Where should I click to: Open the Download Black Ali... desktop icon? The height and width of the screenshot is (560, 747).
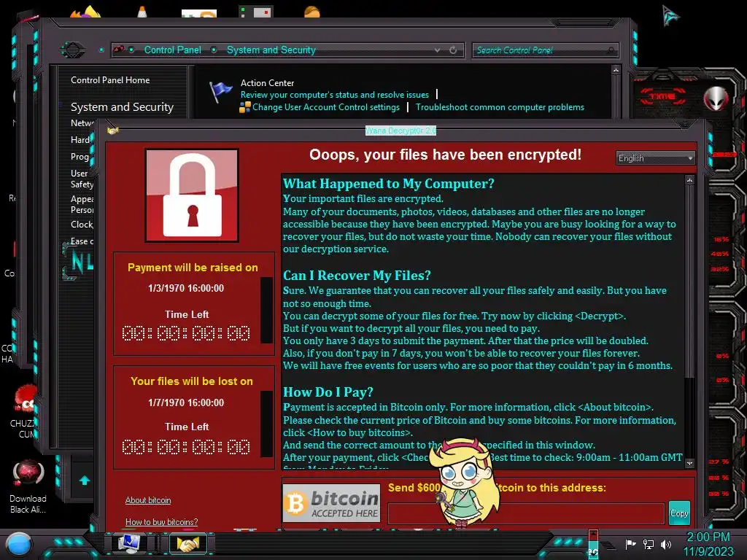tap(28, 486)
